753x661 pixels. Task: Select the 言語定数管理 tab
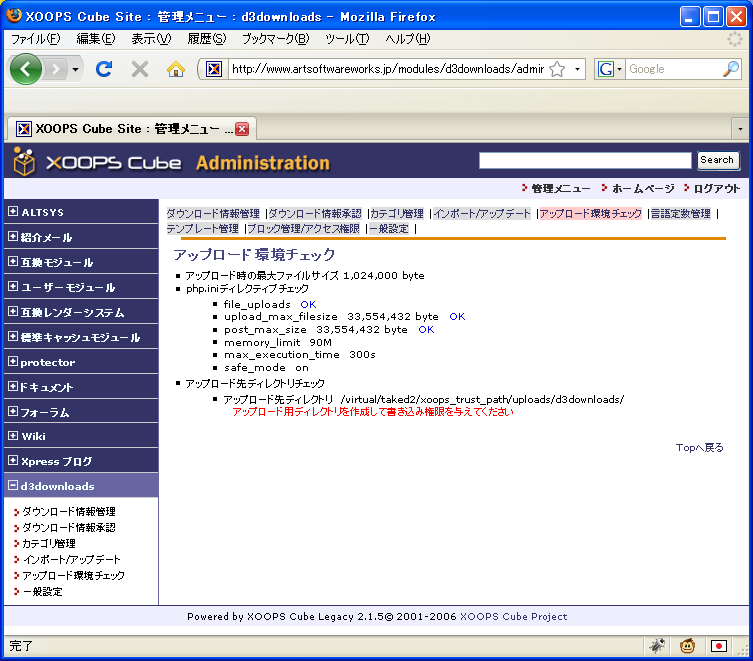pyautogui.click(x=680, y=213)
